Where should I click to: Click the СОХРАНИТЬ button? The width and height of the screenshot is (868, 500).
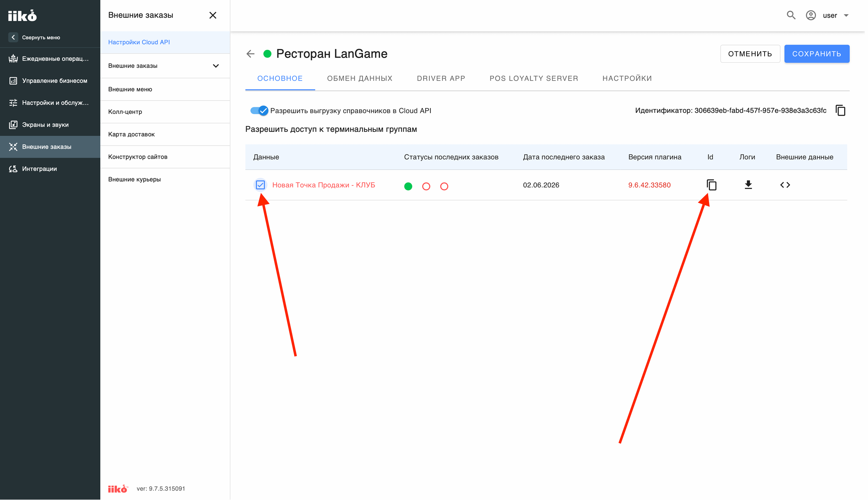coord(817,54)
